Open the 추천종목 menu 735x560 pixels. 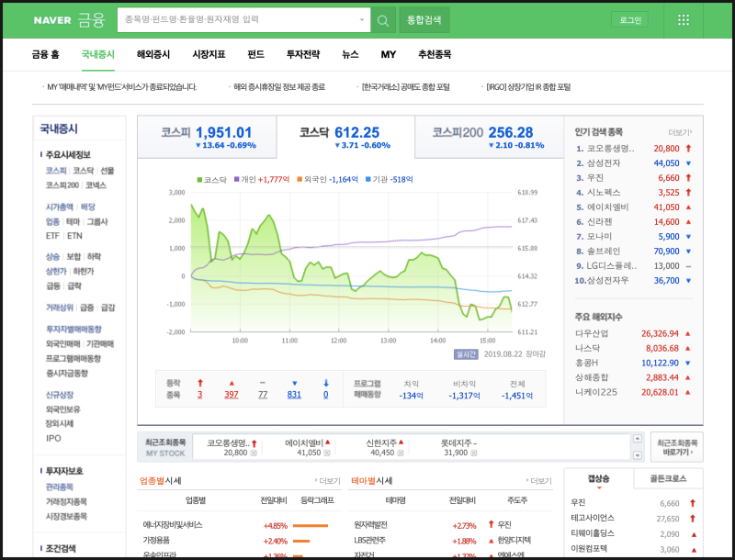[435, 54]
